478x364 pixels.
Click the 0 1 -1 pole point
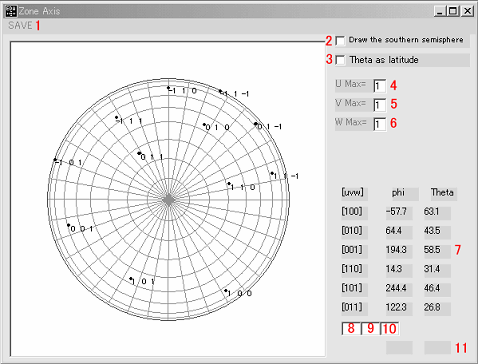(256, 124)
